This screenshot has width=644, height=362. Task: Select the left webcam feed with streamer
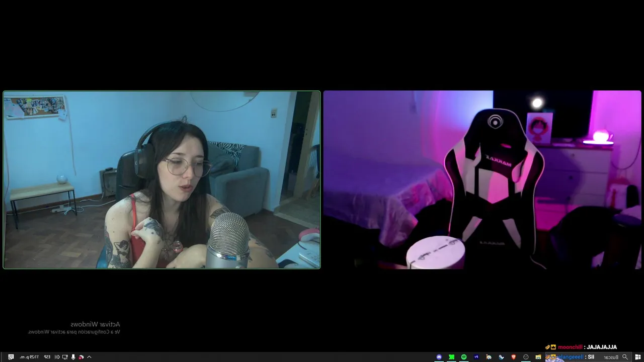[x=162, y=179]
